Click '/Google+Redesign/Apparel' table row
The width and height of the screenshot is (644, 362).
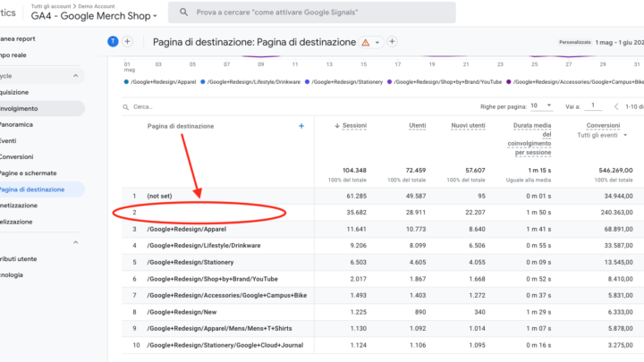click(x=186, y=229)
